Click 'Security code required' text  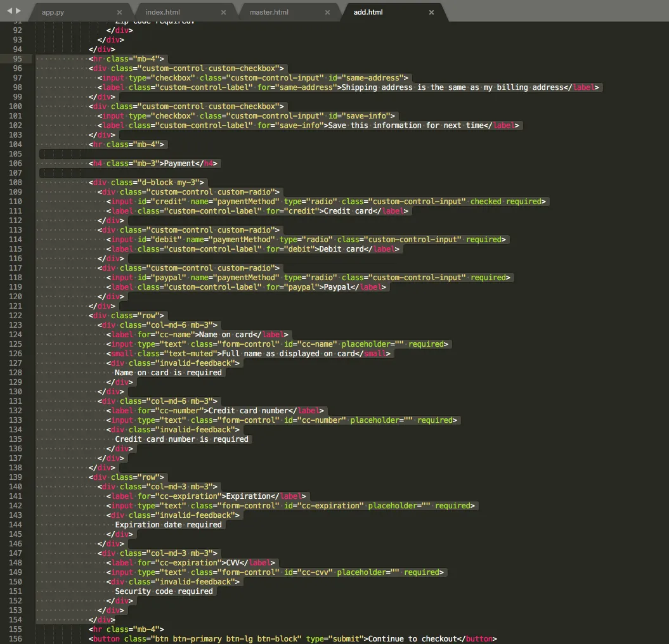pyautogui.click(x=164, y=591)
